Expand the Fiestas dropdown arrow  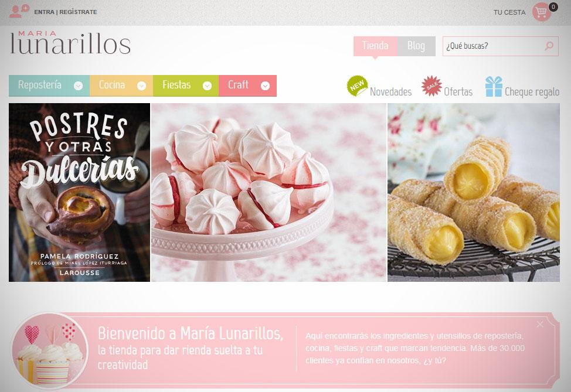(207, 86)
